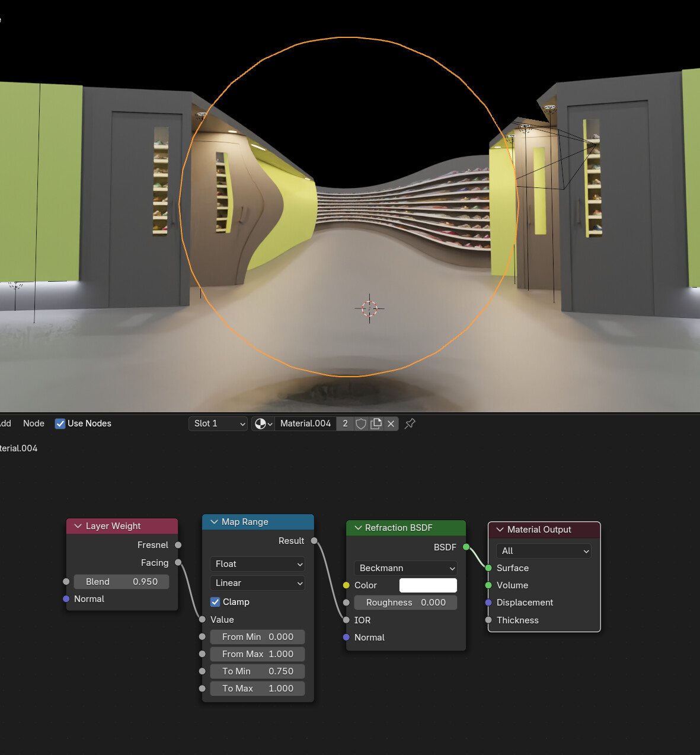Viewport: 700px width, 755px height.
Task: Click the From Max 1.000 field
Action: coord(257,654)
